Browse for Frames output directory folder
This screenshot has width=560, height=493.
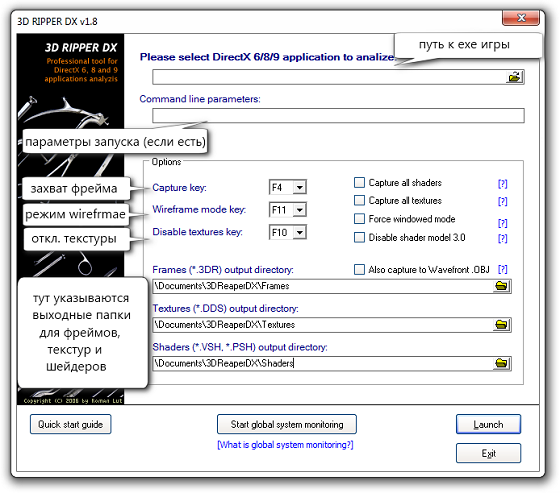(x=501, y=286)
